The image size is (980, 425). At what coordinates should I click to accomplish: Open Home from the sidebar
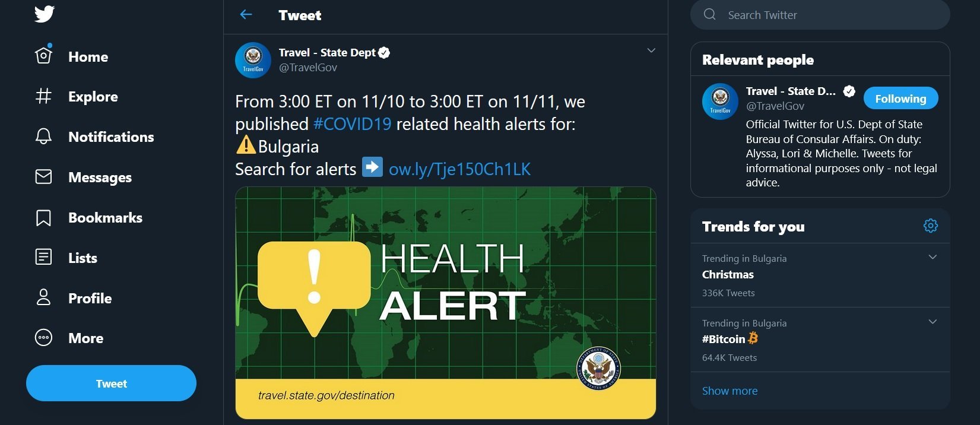tap(88, 57)
